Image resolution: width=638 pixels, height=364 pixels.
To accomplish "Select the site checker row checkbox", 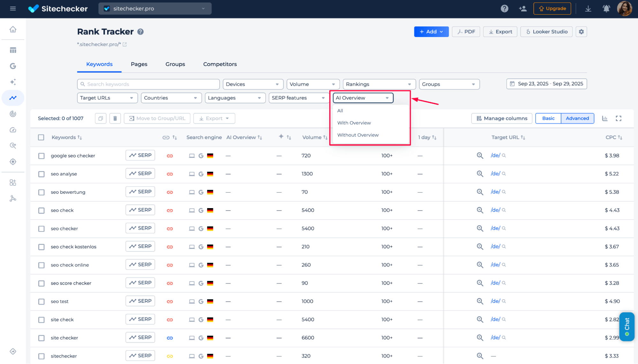I will 41,338.
